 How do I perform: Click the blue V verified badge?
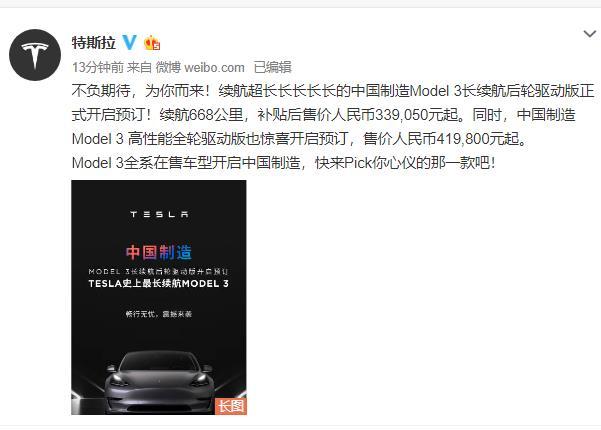pos(129,42)
